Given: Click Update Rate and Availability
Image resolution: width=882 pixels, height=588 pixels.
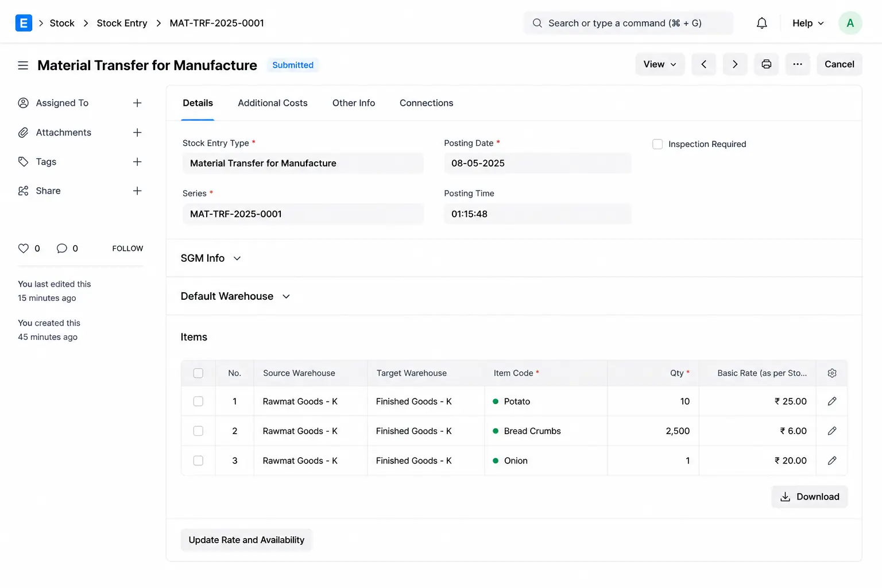Looking at the screenshot, I should (246, 540).
